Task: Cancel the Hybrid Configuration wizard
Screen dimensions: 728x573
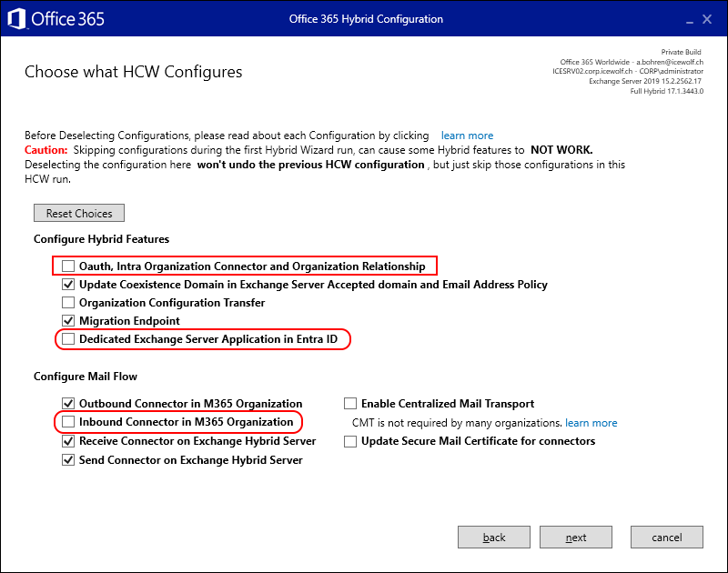Action: (667, 538)
